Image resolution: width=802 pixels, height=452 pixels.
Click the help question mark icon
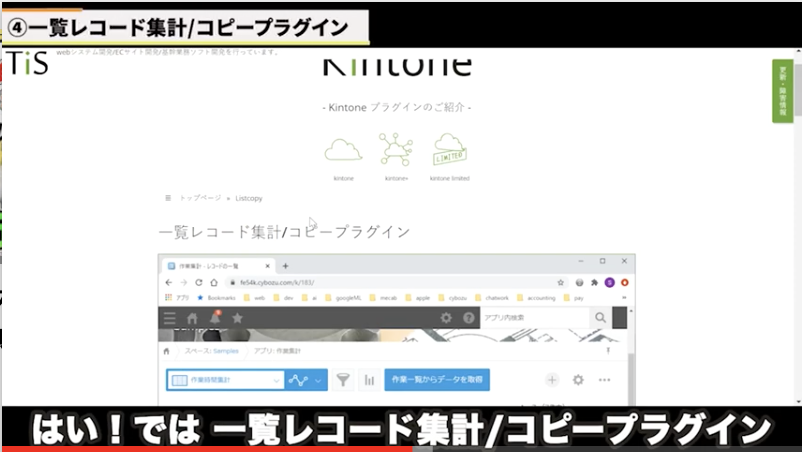pyautogui.click(x=468, y=318)
